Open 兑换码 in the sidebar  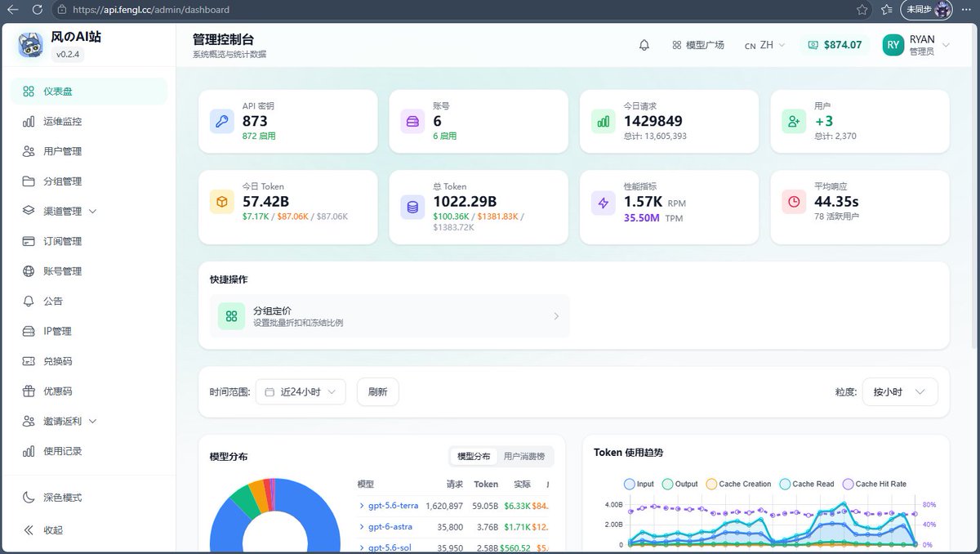tap(88, 361)
